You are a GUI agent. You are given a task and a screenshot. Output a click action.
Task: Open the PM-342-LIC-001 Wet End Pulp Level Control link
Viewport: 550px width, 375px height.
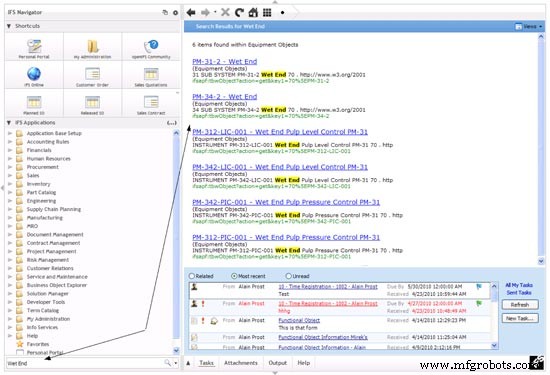[280, 167]
